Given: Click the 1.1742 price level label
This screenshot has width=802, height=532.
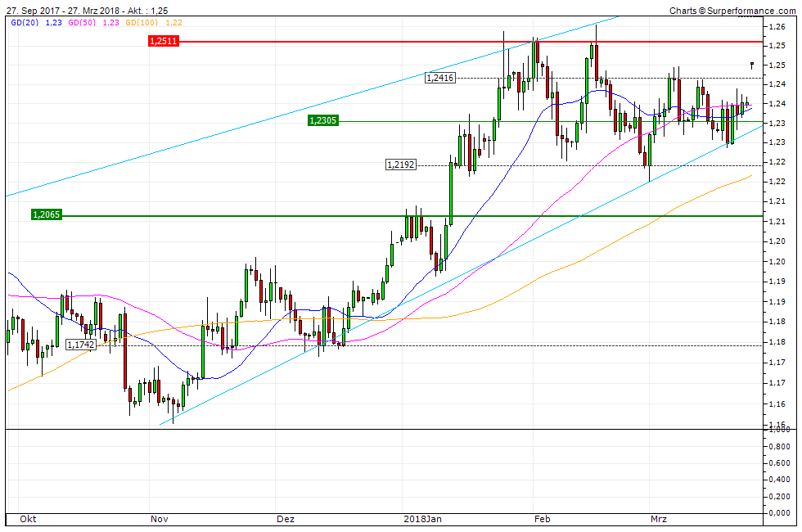Looking at the screenshot, I should [x=80, y=345].
